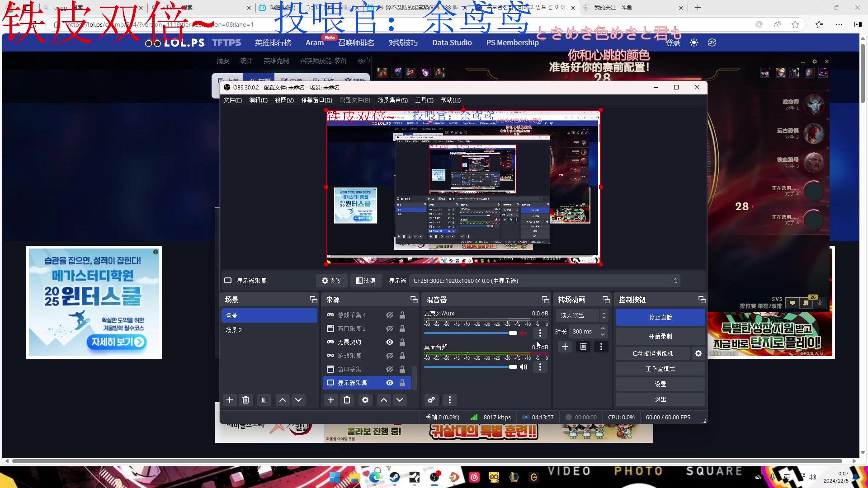The width and height of the screenshot is (868, 488).
Task: Click the 退出 button
Action: point(660,399)
